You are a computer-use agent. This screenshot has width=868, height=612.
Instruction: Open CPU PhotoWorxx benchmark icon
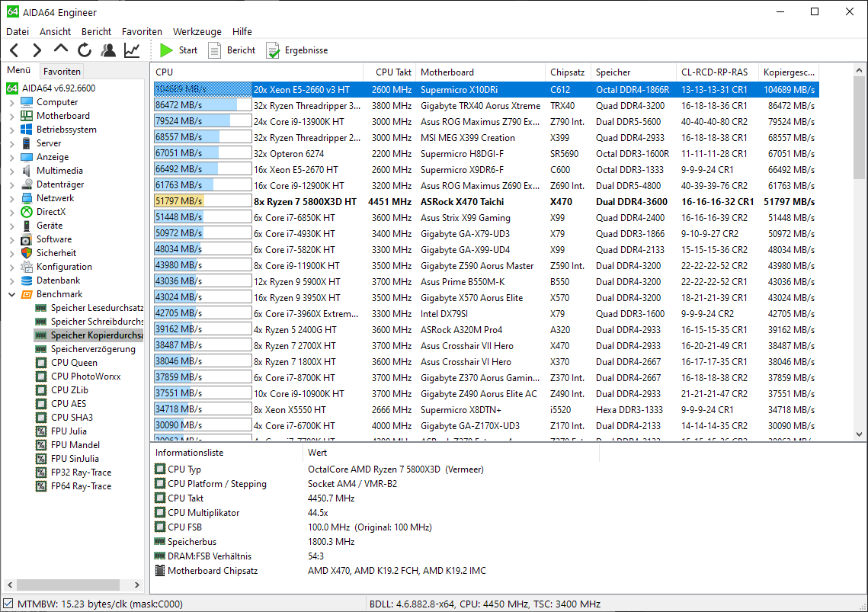41,376
